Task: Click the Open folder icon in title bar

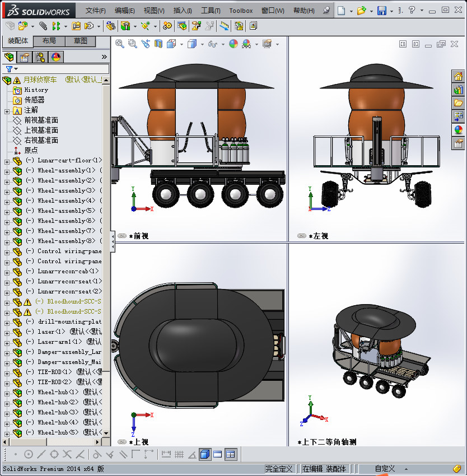Action: click(361, 11)
